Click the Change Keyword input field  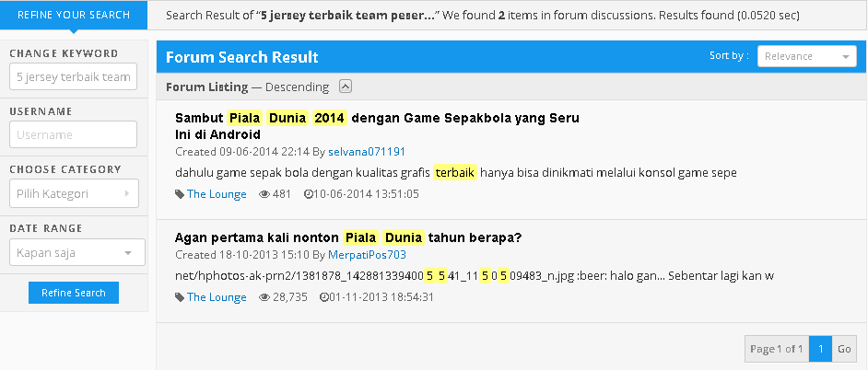[73, 76]
